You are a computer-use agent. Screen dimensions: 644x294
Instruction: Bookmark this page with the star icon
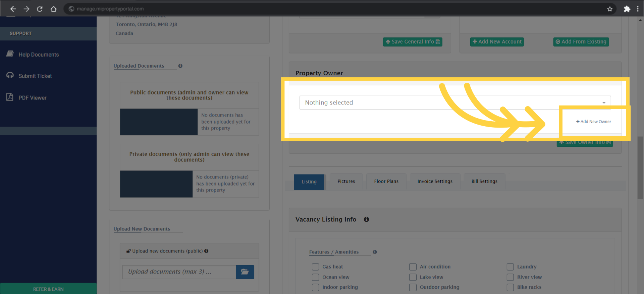pos(610,9)
